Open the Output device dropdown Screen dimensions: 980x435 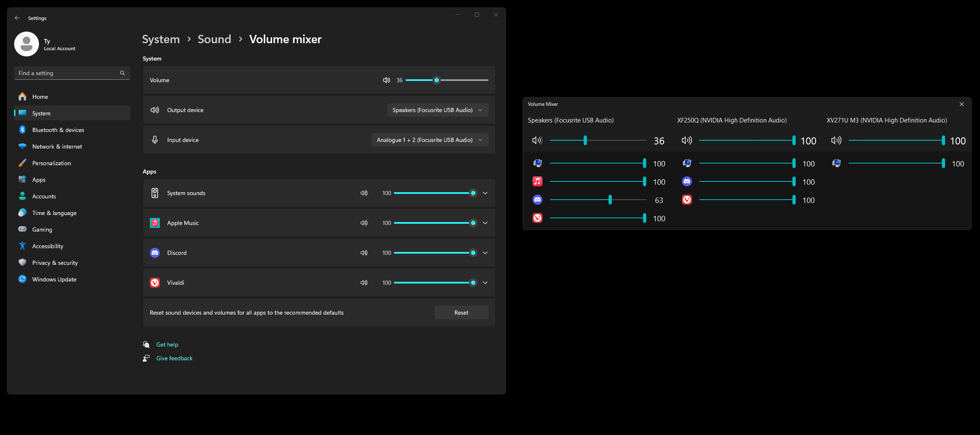[x=438, y=110]
